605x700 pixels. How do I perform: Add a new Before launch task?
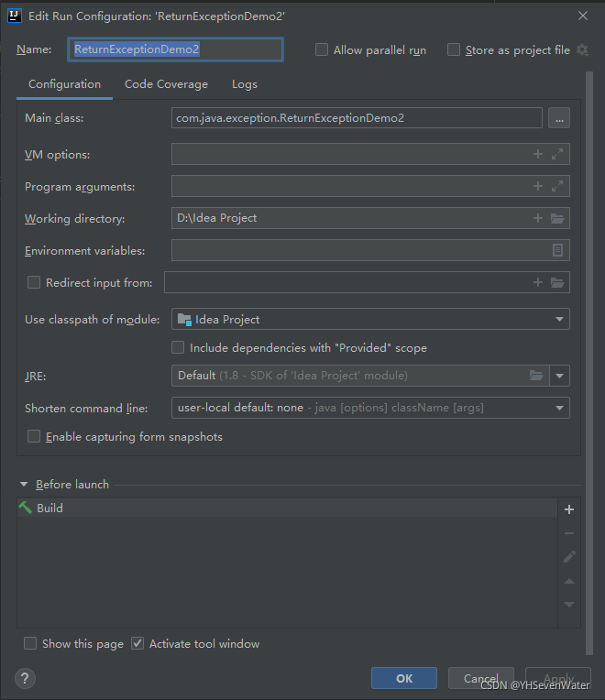click(569, 509)
